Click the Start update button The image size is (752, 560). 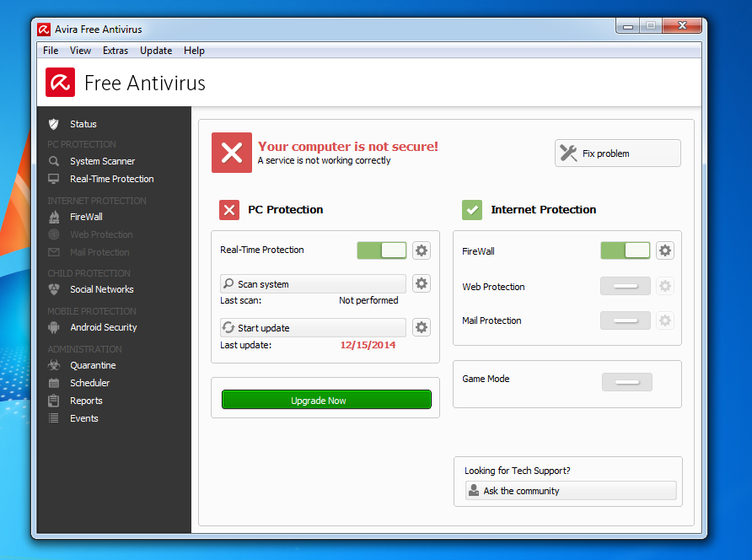click(313, 327)
